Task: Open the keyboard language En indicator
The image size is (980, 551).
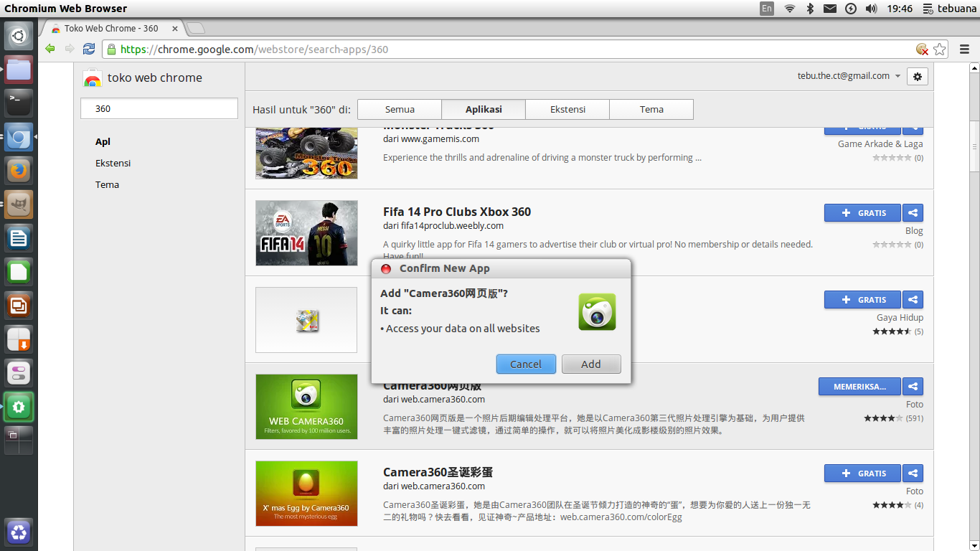Action: 767,9
